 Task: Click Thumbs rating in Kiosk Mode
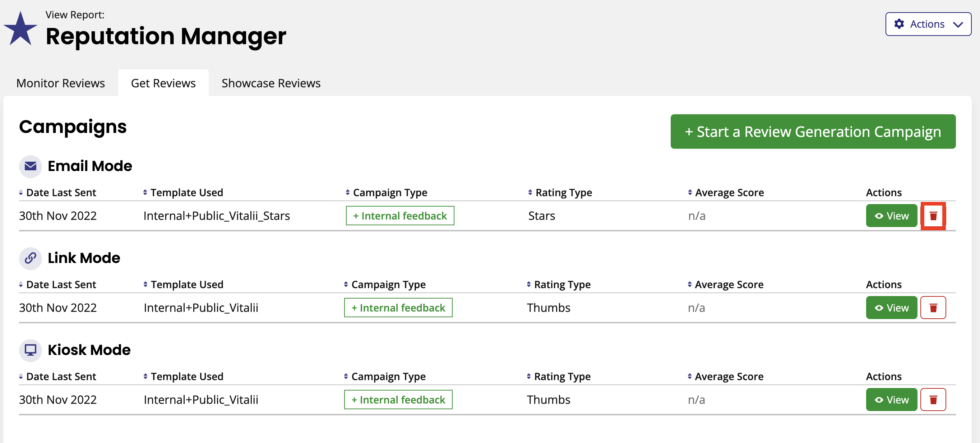548,400
